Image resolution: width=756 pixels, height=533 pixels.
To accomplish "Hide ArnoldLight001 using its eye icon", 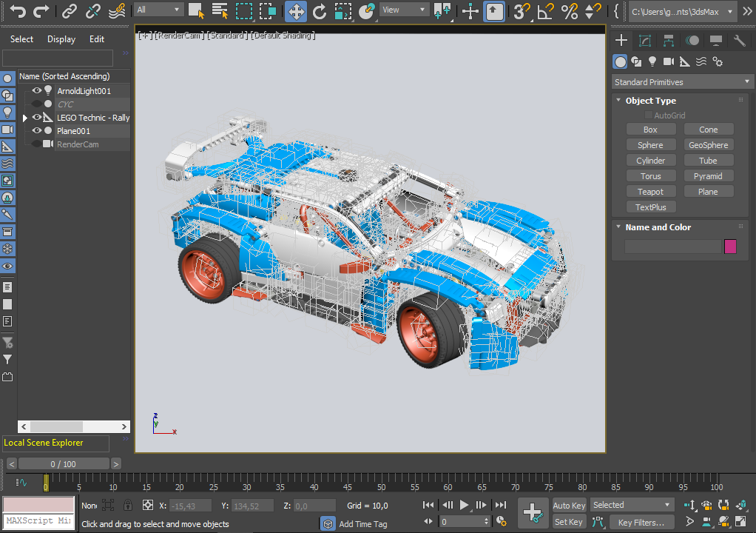I will coord(36,91).
